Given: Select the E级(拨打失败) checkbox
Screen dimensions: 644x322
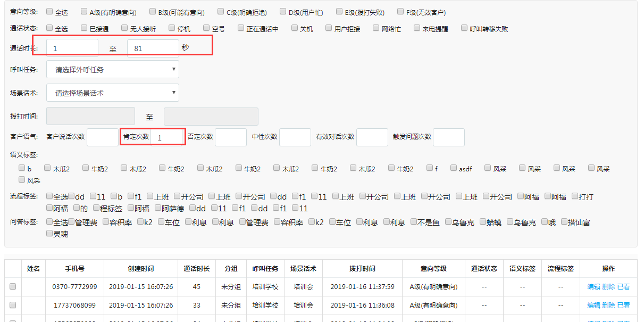Looking at the screenshot, I should pos(339,11).
